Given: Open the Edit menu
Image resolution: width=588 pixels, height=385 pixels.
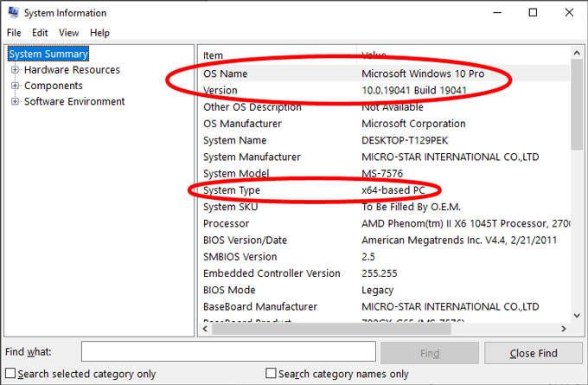Looking at the screenshot, I should point(40,33).
